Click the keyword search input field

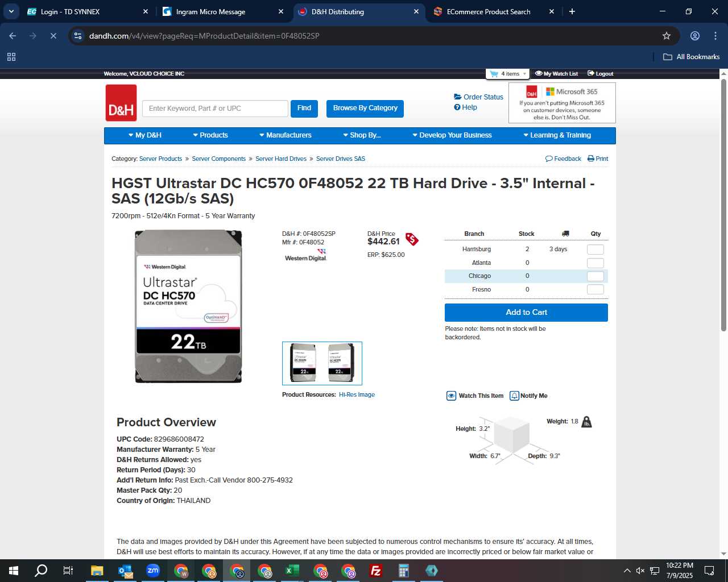(215, 109)
